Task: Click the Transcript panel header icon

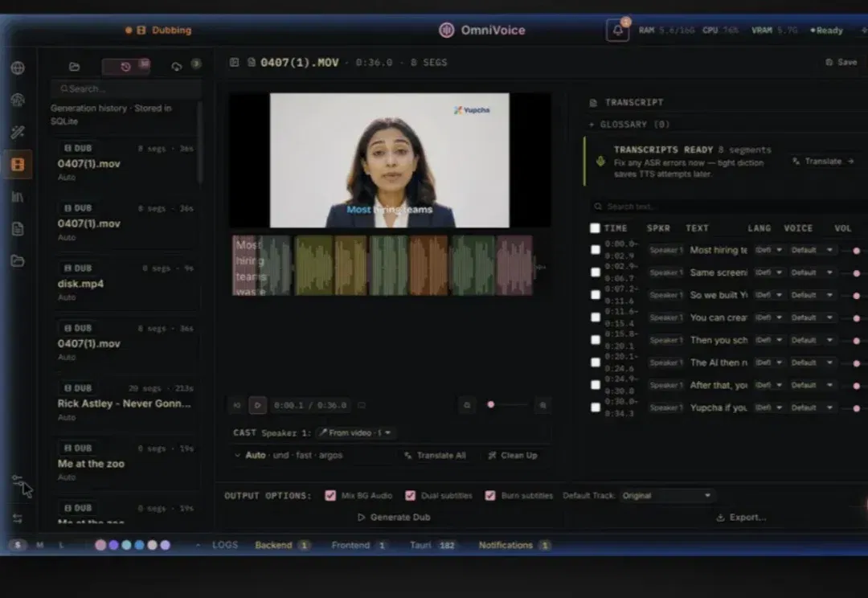Action: (x=593, y=102)
